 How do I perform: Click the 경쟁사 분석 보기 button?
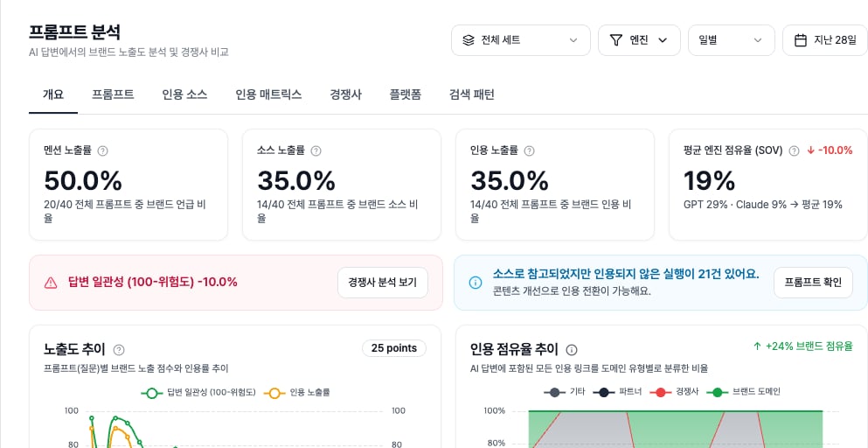383,283
